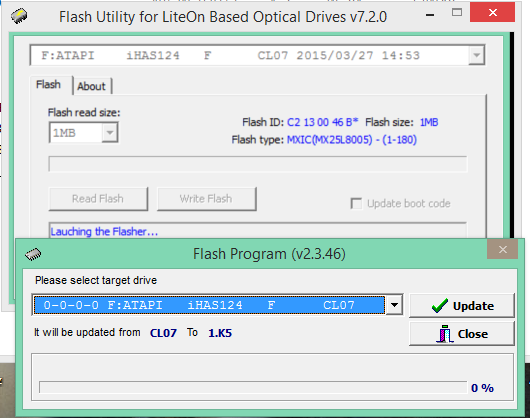The width and height of the screenshot is (530, 418).
Task: Select the 0-0-0-0 F:ATAPI iHAS124 target drive entry
Action: [209, 305]
